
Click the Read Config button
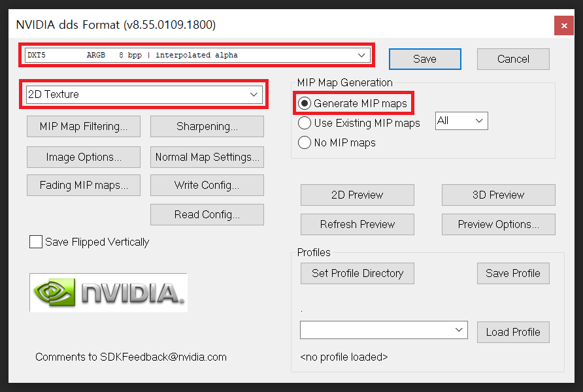pyautogui.click(x=207, y=214)
